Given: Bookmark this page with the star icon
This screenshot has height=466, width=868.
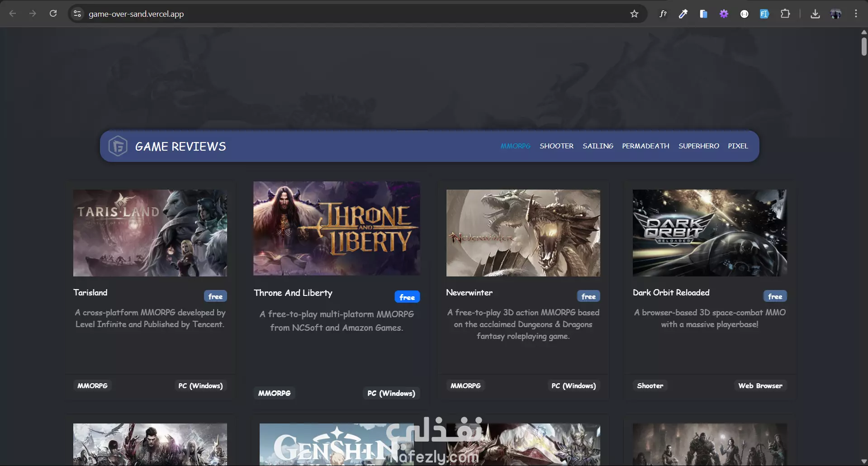Looking at the screenshot, I should coord(634,14).
